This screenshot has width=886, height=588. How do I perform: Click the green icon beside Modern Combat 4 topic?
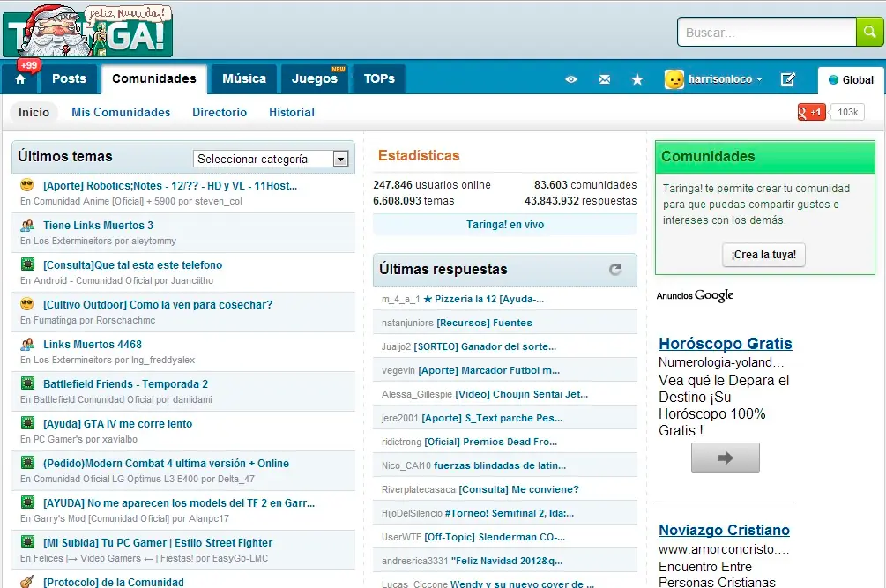27,463
